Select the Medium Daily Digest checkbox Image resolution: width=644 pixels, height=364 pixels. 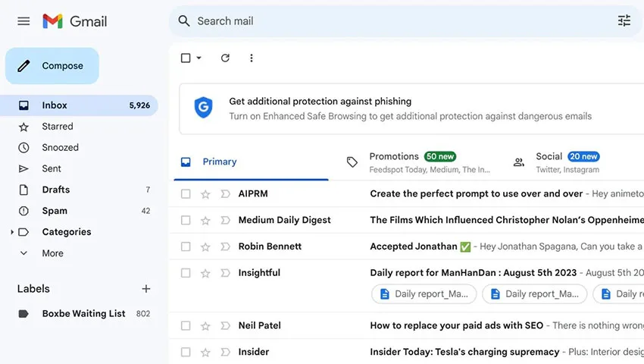[186, 220]
